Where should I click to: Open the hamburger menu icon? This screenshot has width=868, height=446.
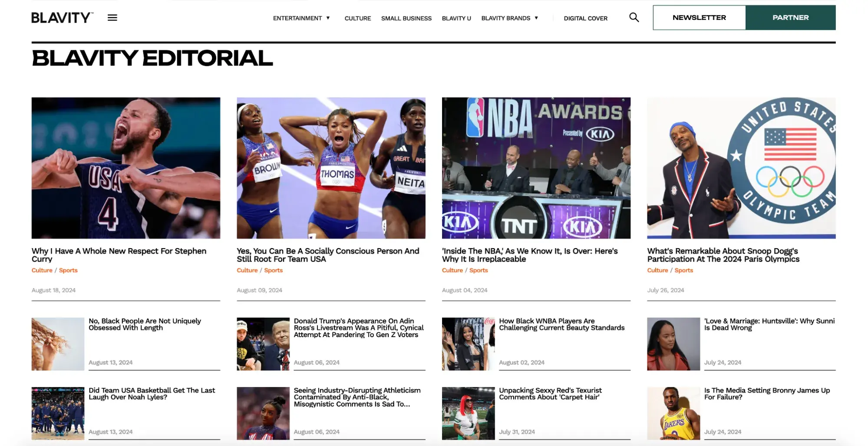(x=112, y=18)
